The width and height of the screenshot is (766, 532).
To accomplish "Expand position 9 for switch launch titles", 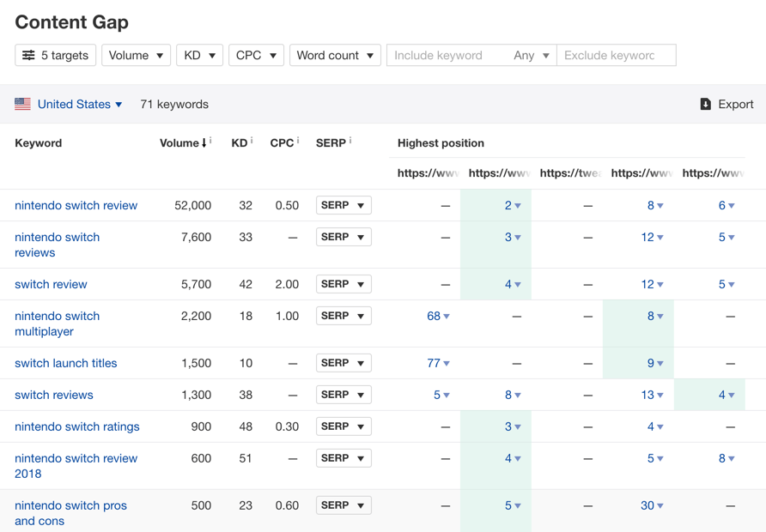I will tap(655, 363).
